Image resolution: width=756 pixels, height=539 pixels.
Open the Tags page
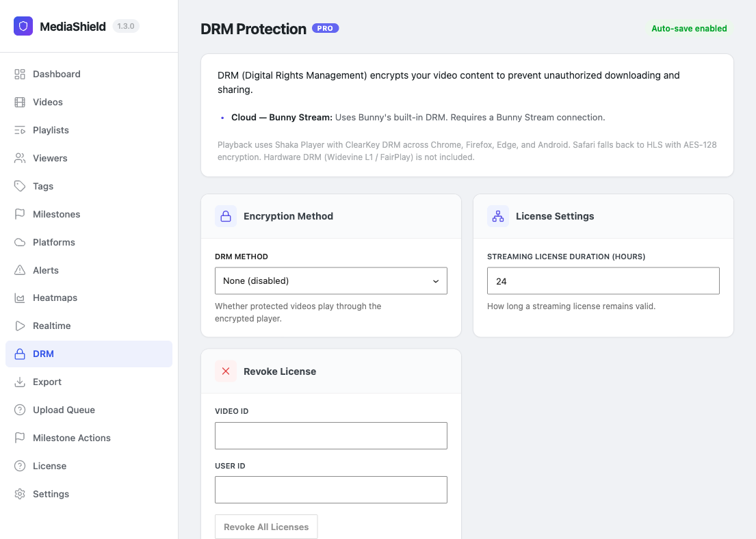tap(89, 186)
